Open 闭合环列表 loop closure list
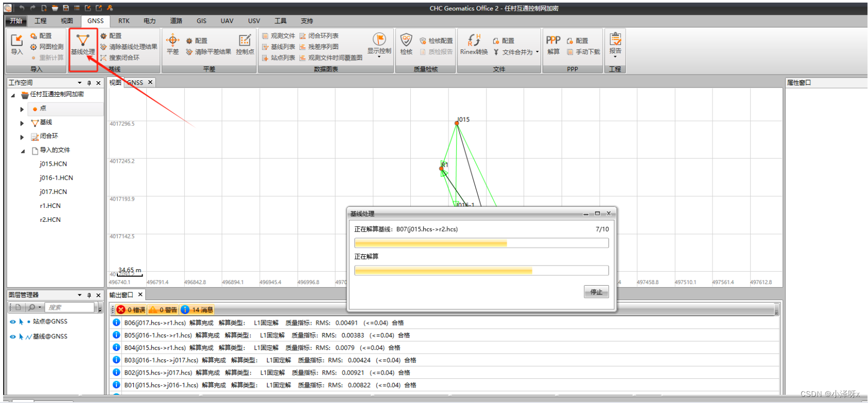The width and height of the screenshot is (868, 403). coord(319,36)
